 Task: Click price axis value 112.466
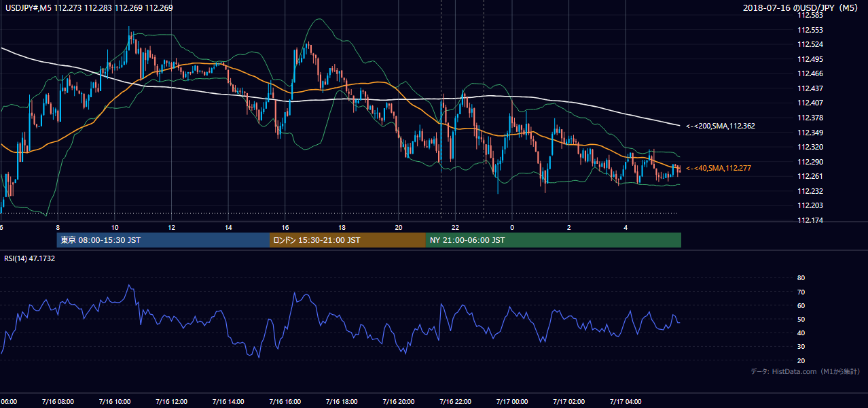[810, 73]
